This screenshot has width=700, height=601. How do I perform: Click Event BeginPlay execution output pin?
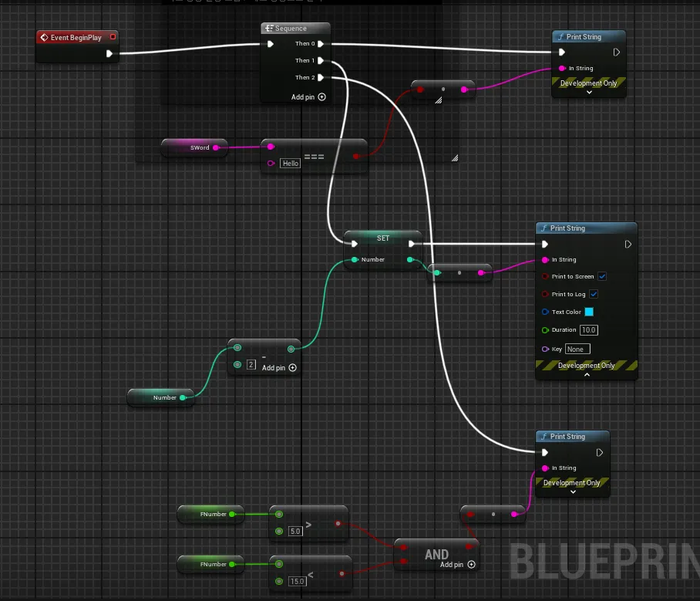[109, 54]
